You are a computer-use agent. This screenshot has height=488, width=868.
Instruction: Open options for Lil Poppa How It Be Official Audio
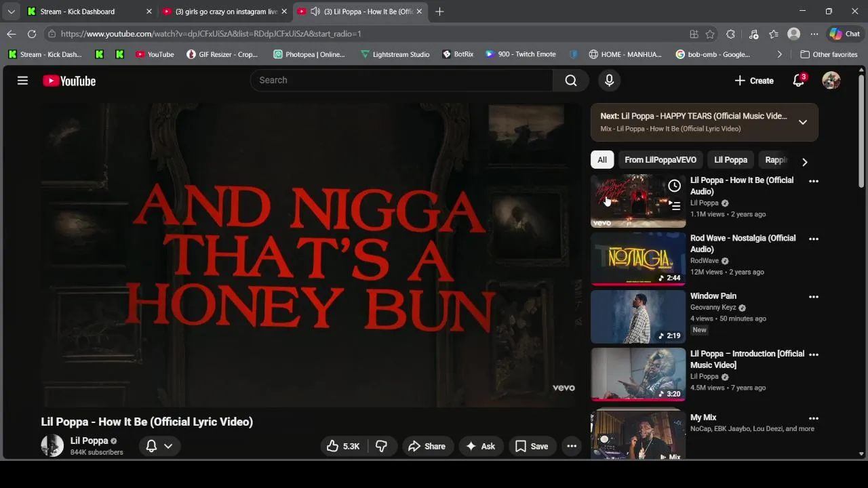coord(814,181)
